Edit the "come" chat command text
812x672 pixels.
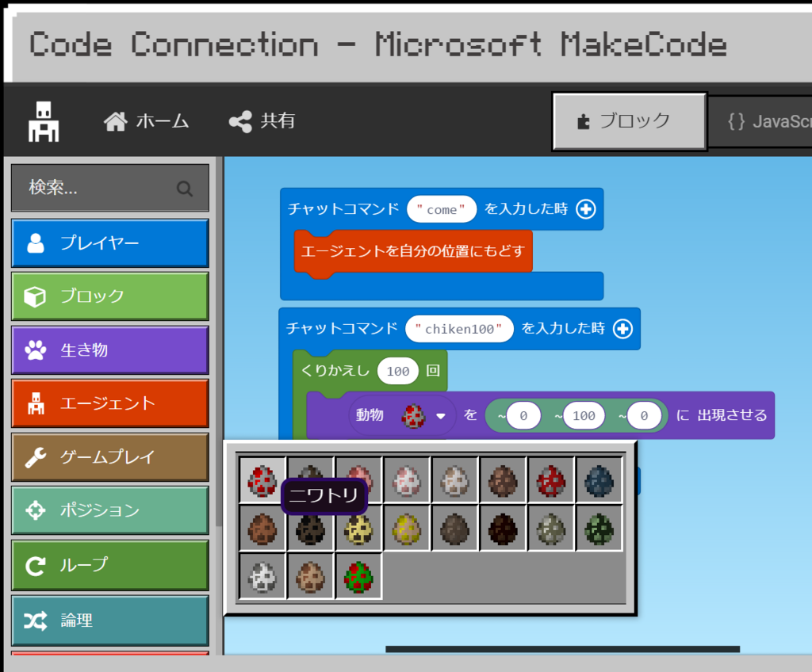pyautogui.click(x=441, y=209)
